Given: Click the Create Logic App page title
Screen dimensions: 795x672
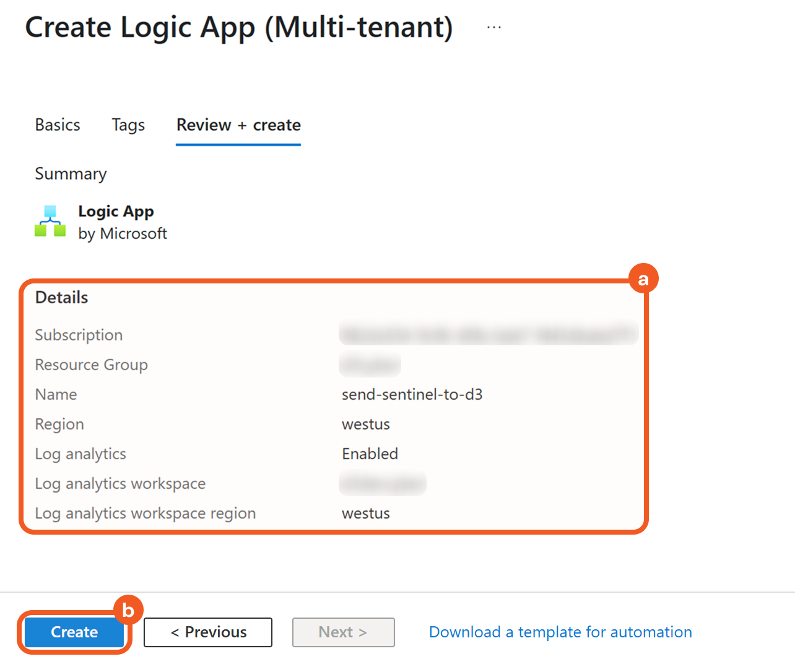Looking at the screenshot, I should (239, 28).
